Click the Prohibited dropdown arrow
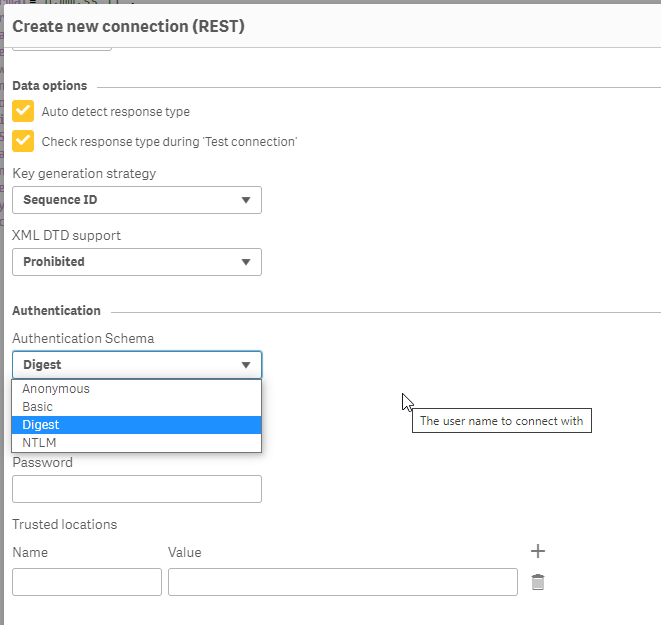 [x=246, y=262]
